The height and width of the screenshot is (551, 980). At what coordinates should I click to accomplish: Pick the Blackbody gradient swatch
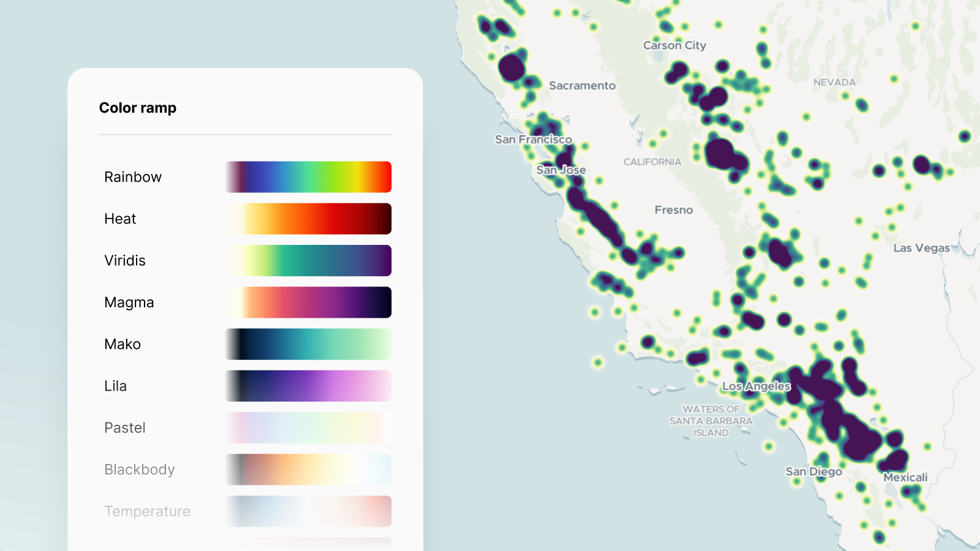point(308,470)
